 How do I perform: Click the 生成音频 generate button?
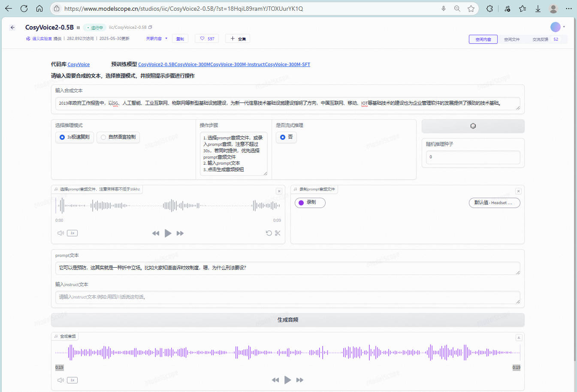click(x=287, y=320)
